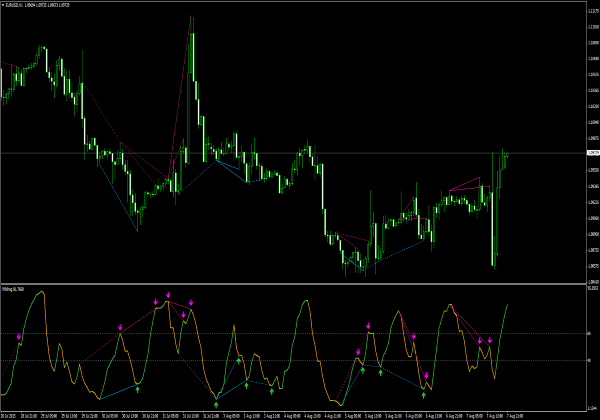600x420 pixels.
Task: Click the long bearish candle near the right edge
Action: click(493, 230)
